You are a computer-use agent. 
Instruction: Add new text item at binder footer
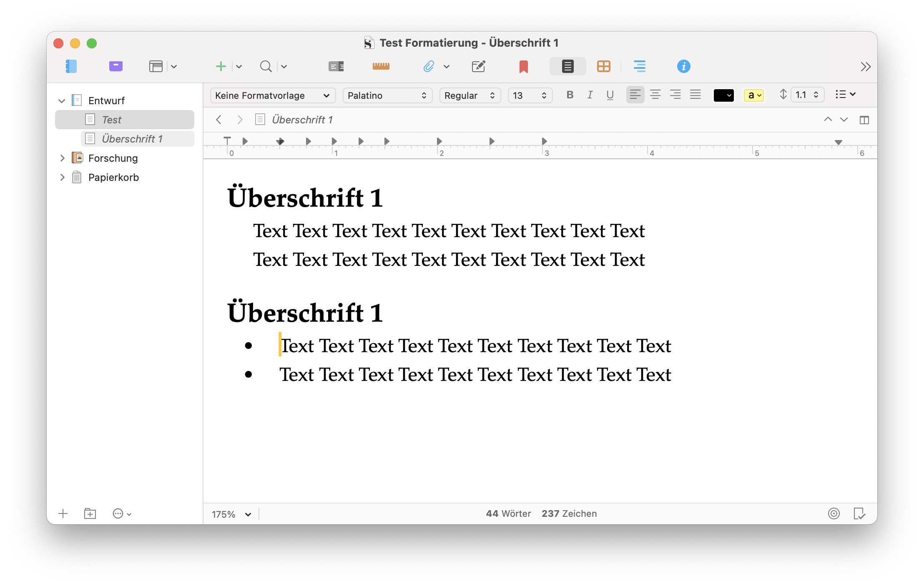click(63, 513)
